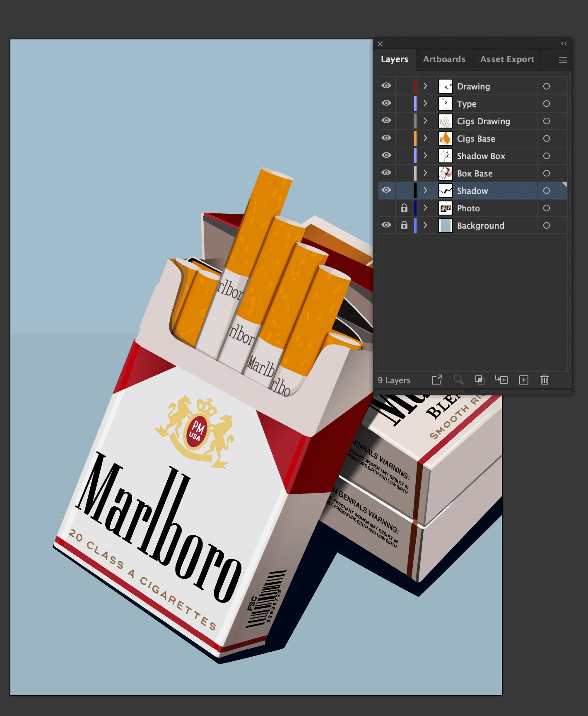The image size is (588, 716).
Task: Expand the Drawing layer
Action: 425,86
